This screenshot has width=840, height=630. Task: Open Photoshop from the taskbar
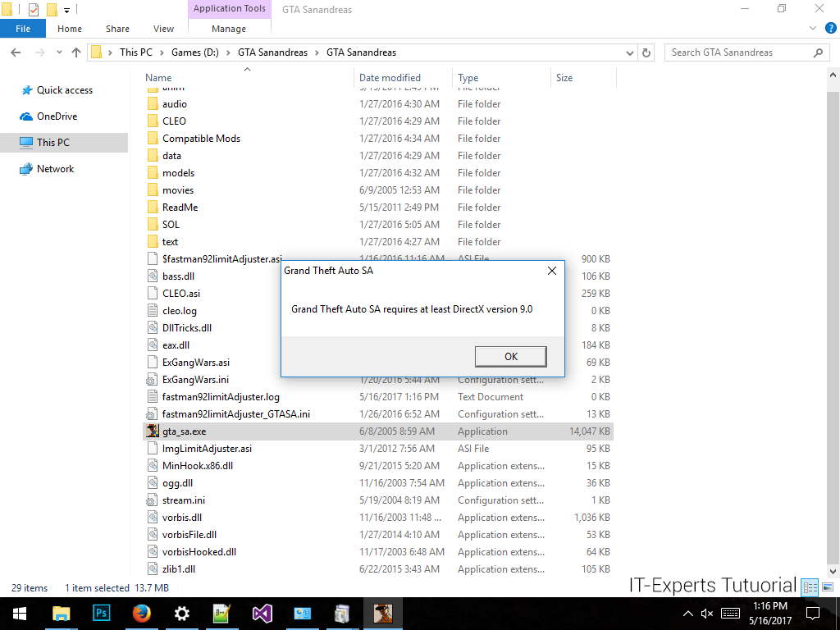coord(103,613)
